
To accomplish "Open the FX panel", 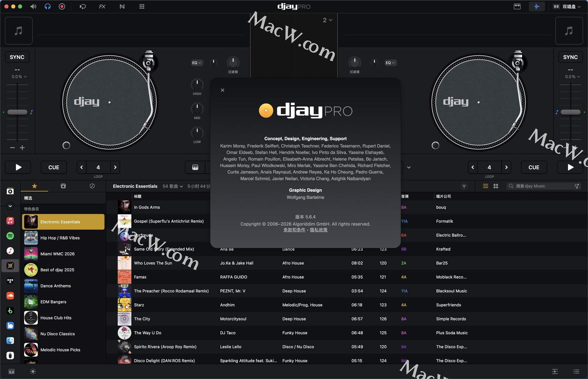I will 102,6.
